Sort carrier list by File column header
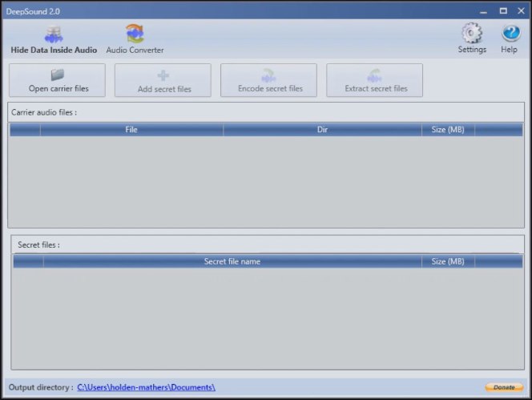532x400 pixels. click(131, 129)
